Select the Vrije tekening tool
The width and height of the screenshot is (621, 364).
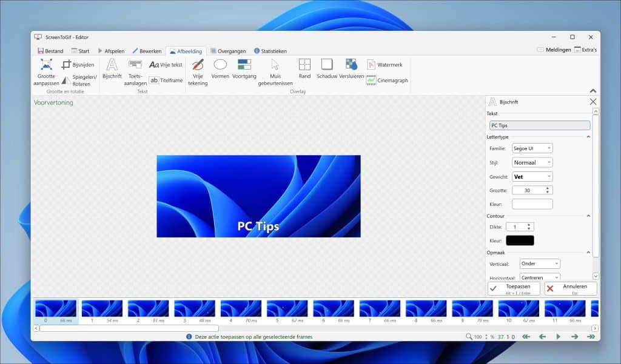pyautogui.click(x=198, y=72)
